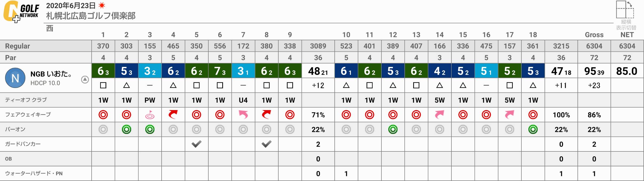Open course name 札幌北広島ゴルフ倶楽部

91,16
